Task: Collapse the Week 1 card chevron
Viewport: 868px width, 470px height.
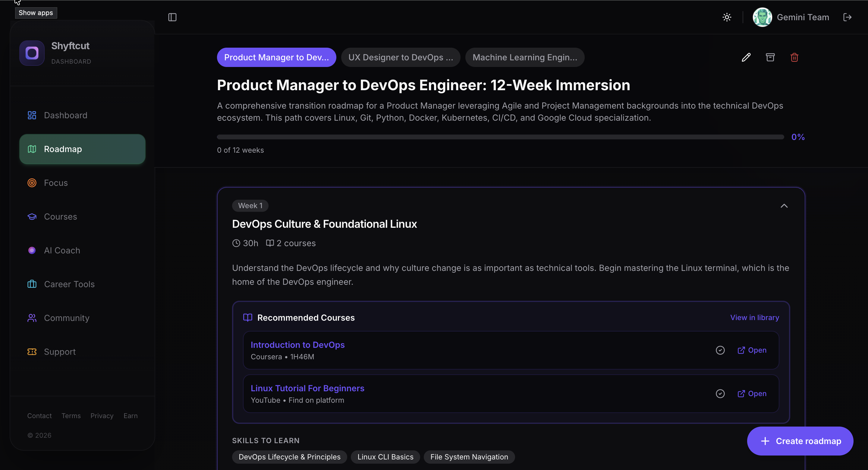Action: pos(784,206)
